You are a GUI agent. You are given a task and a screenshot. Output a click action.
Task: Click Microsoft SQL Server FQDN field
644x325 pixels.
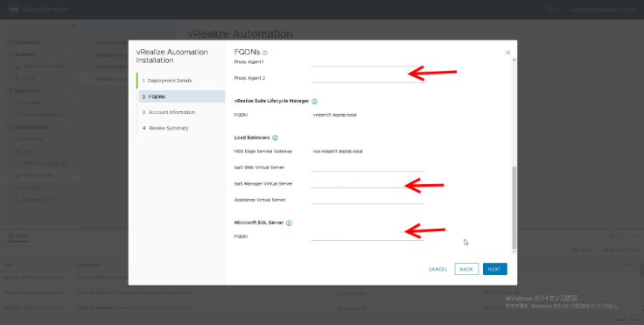click(367, 237)
